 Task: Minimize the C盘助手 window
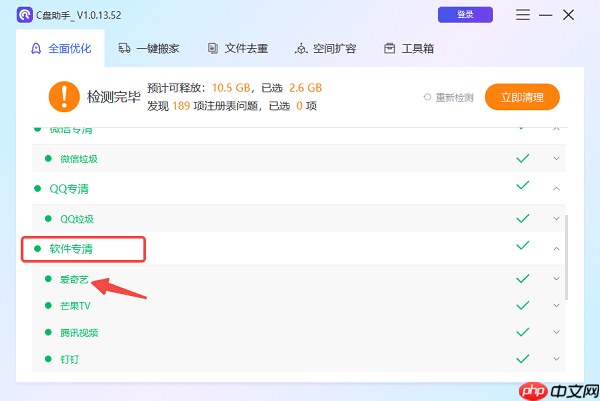click(546, 15)
